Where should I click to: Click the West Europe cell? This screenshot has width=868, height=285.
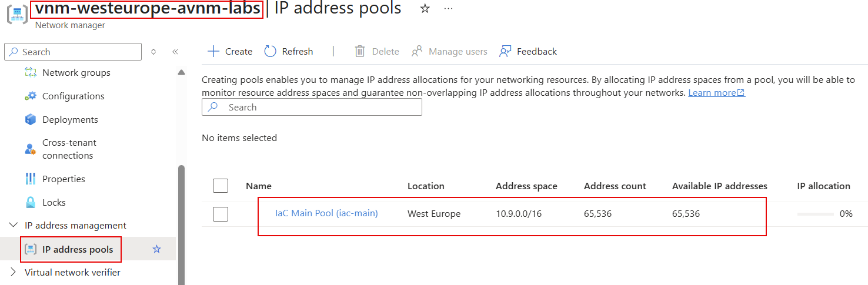[434, 214]
